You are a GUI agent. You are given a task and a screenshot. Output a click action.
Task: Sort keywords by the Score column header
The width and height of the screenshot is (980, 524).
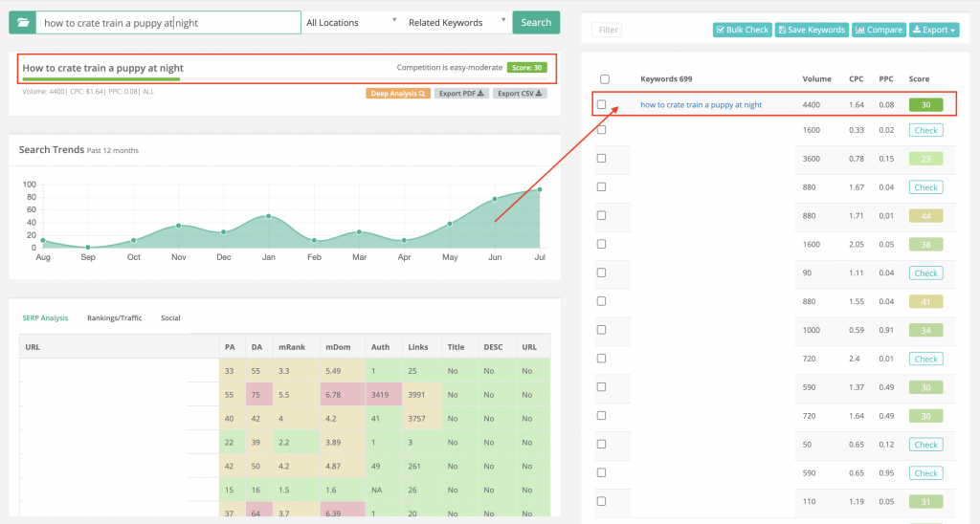(x=919, y=79)
